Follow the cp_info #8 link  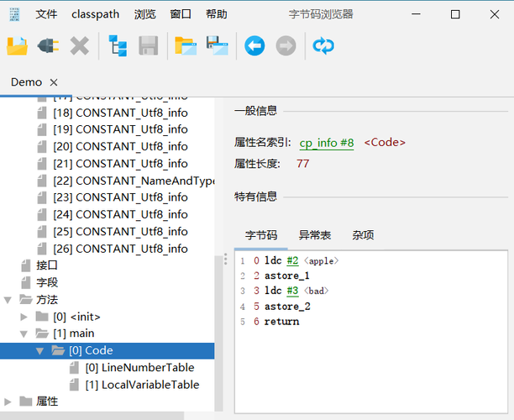327,143
